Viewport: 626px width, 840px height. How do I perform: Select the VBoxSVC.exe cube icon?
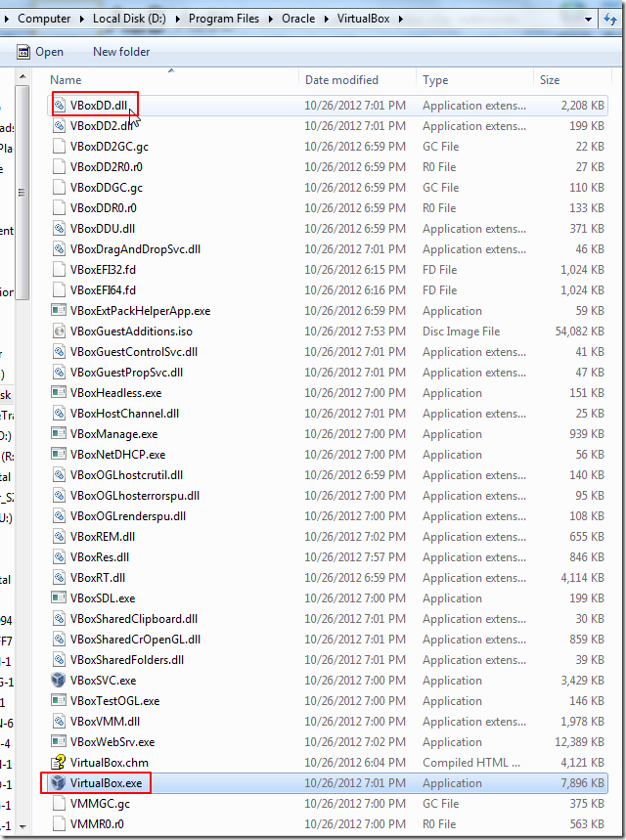58,681
